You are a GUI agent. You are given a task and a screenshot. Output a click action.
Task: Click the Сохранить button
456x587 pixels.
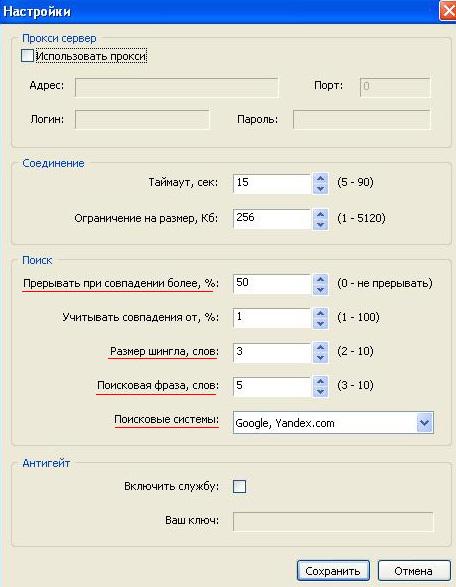point(333,571)
